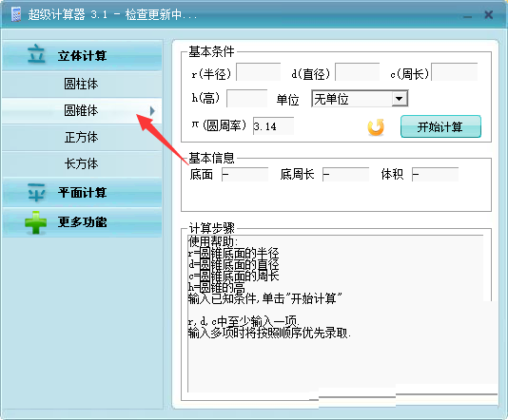Screen dimensions: 508x420
Task: Click the window title 超级计算器 3.1
Action: [68, 14]
